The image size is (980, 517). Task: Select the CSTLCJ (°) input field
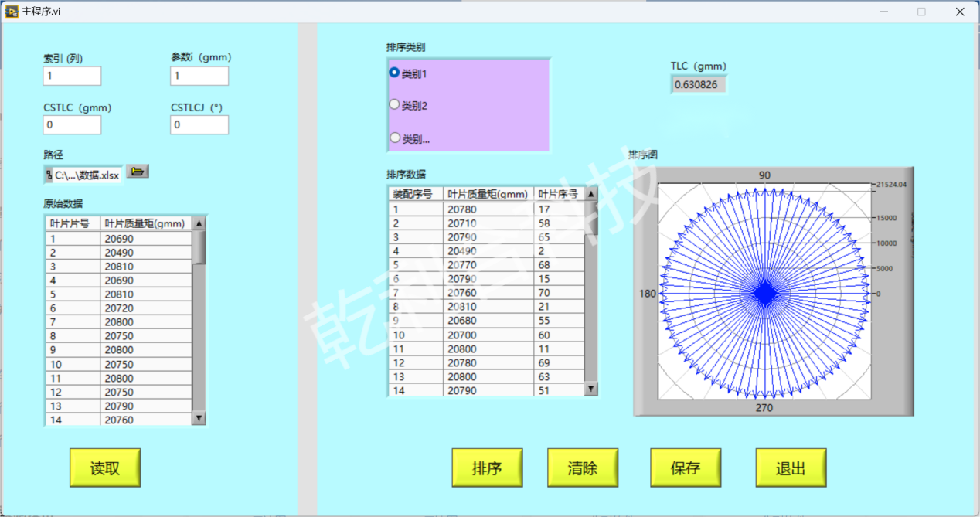(x=199, y=124)
